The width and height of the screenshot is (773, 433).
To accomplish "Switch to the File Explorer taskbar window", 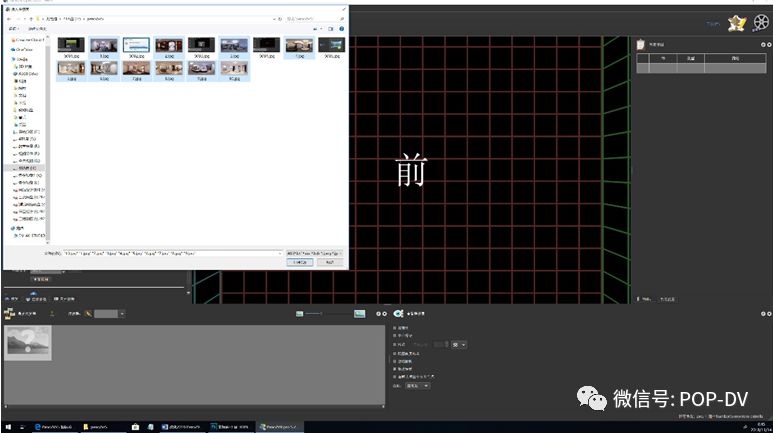I will pyautogui.click(x=103, y=427).
